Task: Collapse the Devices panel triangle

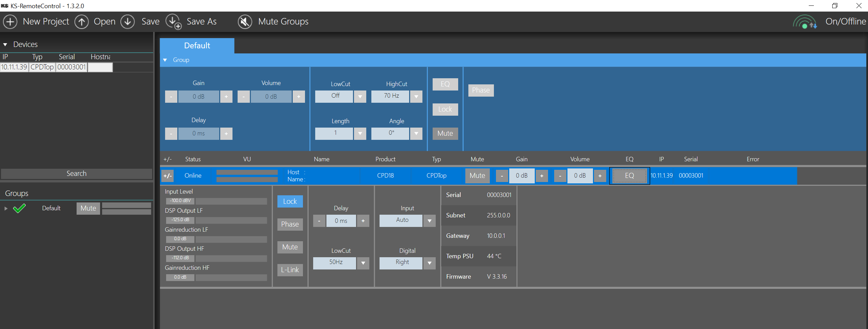Action: 5,45
